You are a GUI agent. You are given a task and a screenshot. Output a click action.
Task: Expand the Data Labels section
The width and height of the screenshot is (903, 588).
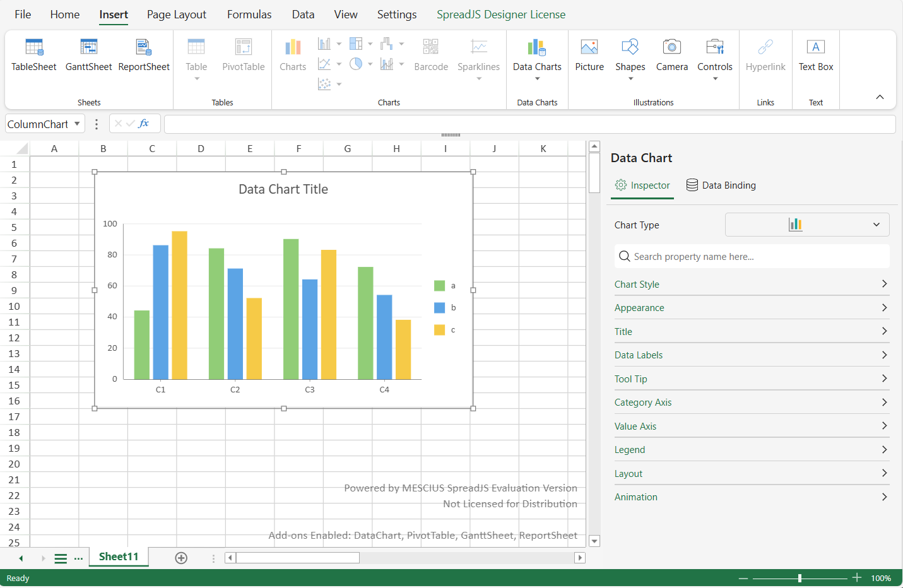[x=752, y=355]
